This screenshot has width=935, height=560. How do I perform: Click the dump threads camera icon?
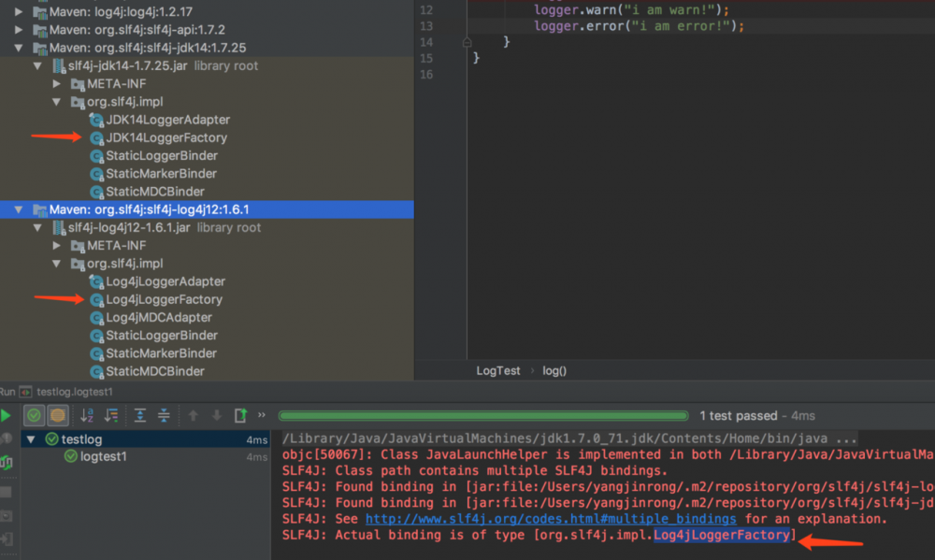(6, 516)
